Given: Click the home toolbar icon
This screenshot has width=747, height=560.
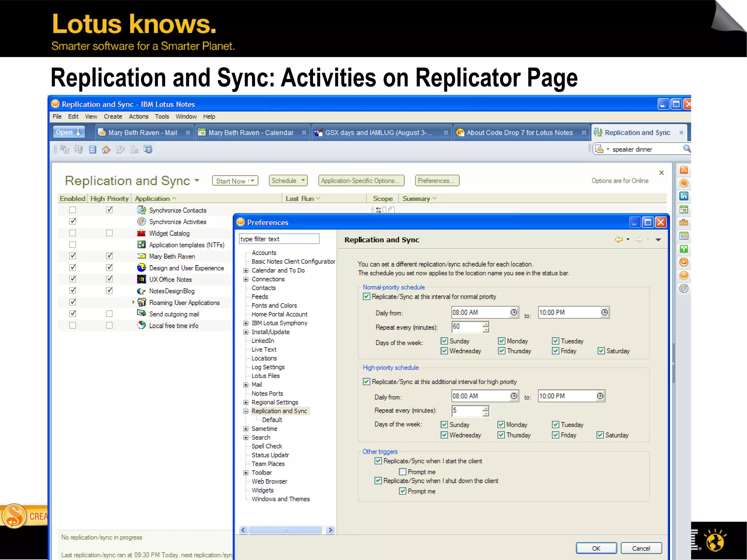Looking at the screenshot, I should pyautogui.click(x=106, y=149).
